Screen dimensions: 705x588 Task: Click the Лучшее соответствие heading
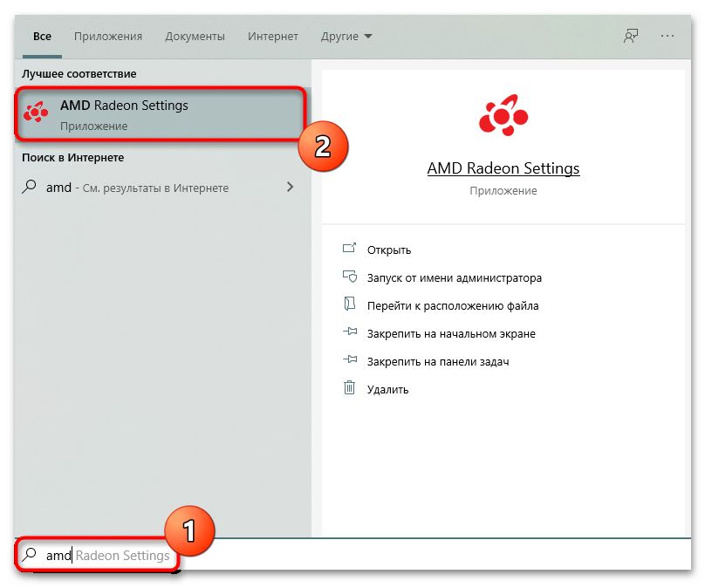point(79,74)
